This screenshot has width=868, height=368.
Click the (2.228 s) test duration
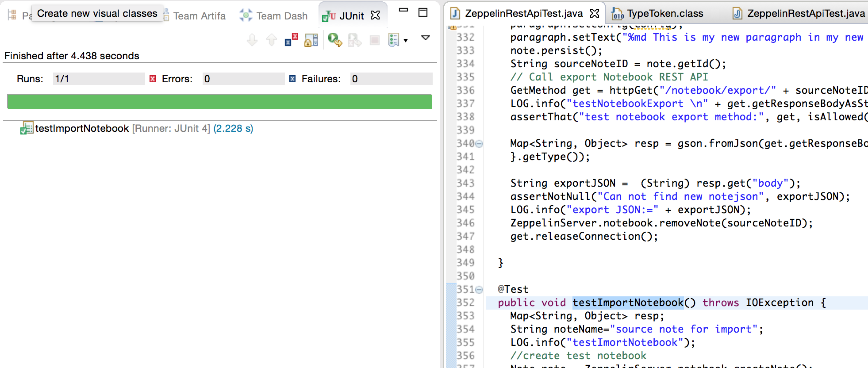[x=233, y=128]
